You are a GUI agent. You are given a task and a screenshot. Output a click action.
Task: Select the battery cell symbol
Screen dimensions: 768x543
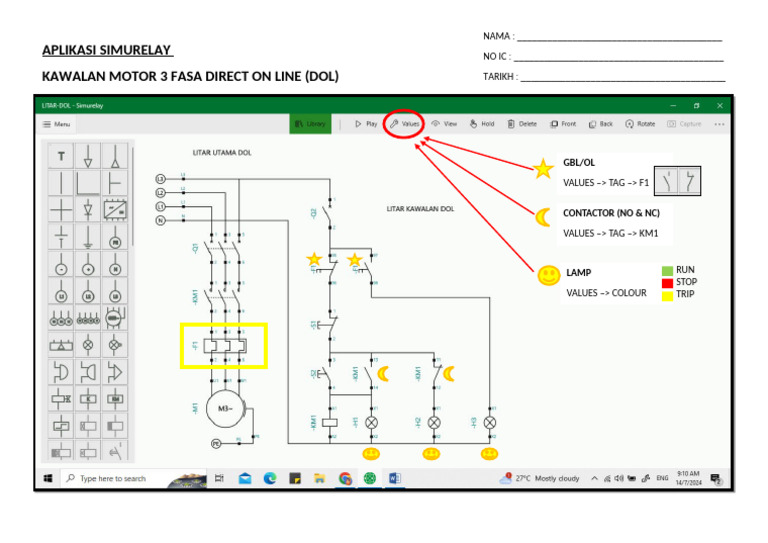61,237
